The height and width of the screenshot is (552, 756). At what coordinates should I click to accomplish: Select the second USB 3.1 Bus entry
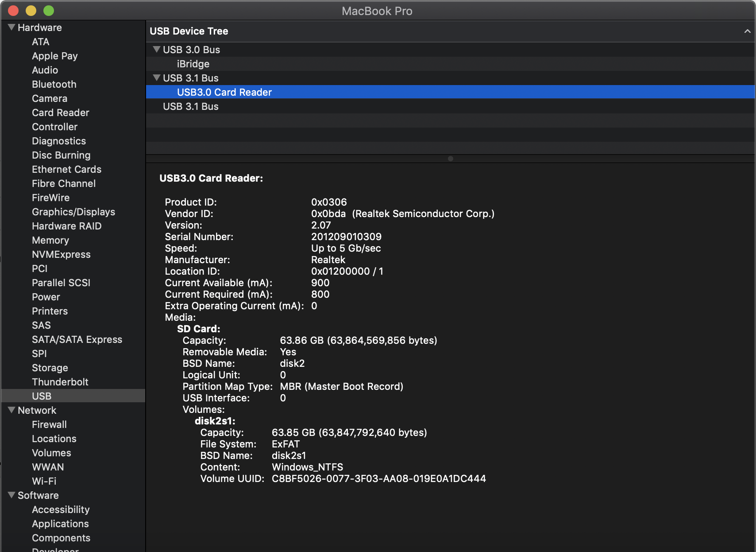point(190,106)
